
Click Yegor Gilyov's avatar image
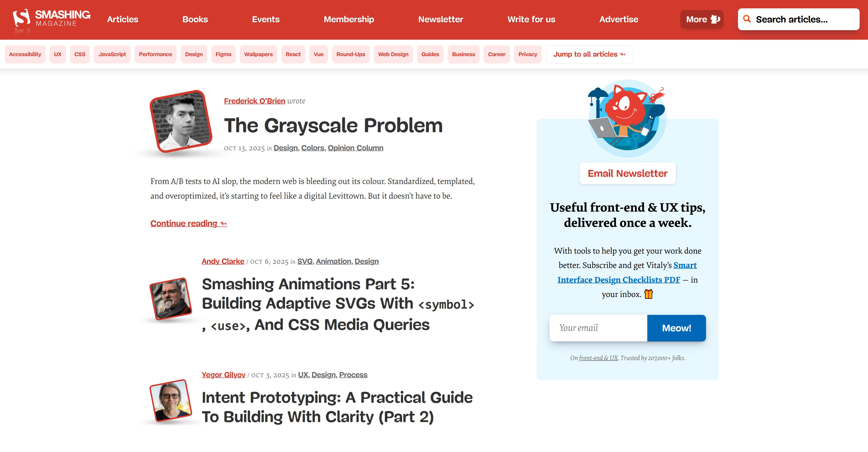(x=171, y=400)
